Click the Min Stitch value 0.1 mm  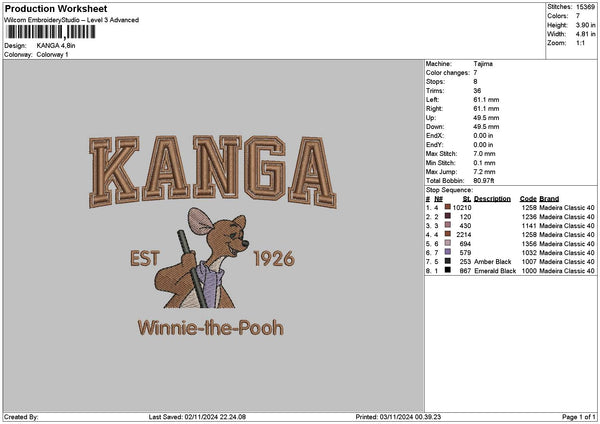[x=484, y=163]
